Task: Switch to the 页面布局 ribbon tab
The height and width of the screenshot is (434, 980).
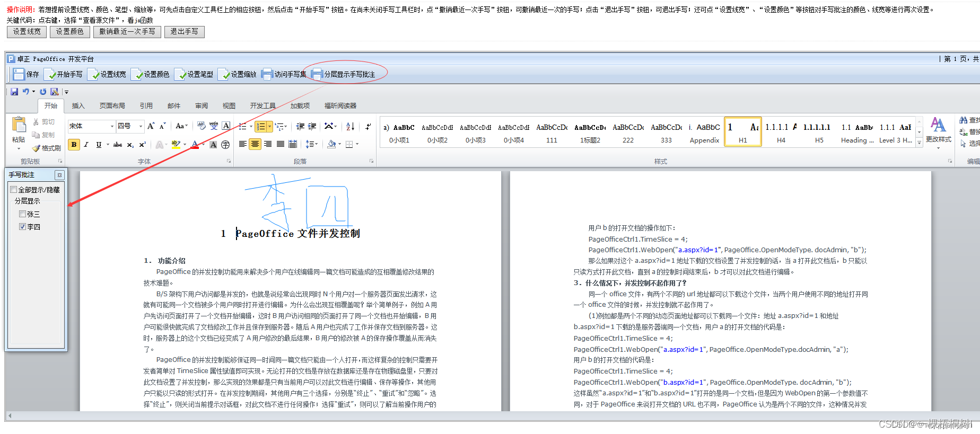Action: (112, 106)
